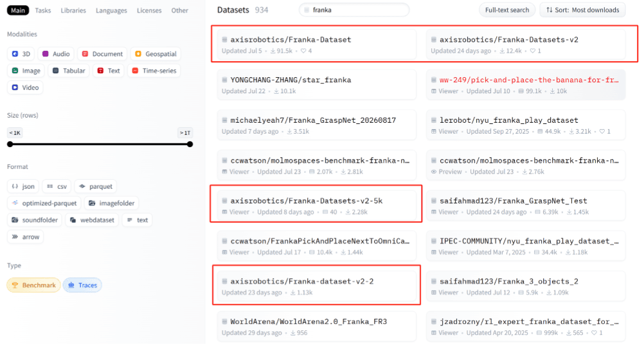Image resolution: width=644 pixels, height=347 pixels.
Task: Click heart icon on lerobot/nyu_franka_play_dataset card
Action: click(602, 131)
